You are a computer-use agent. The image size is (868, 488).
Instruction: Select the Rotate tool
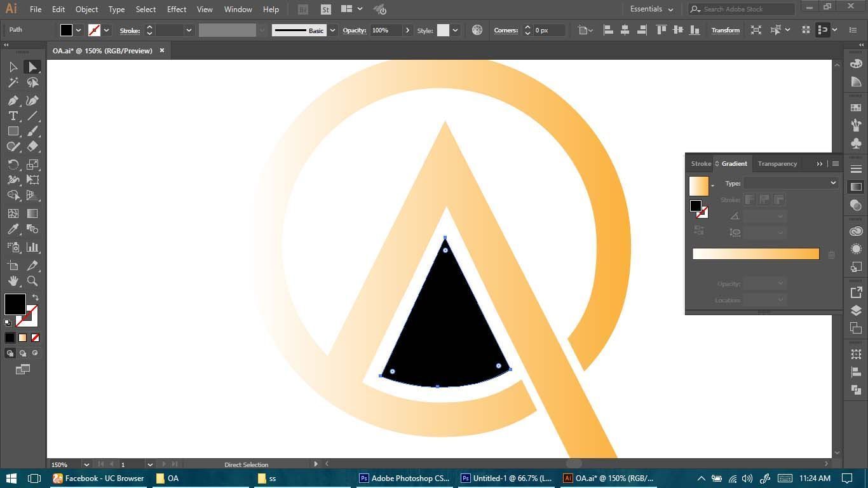(x=13, y=165)
